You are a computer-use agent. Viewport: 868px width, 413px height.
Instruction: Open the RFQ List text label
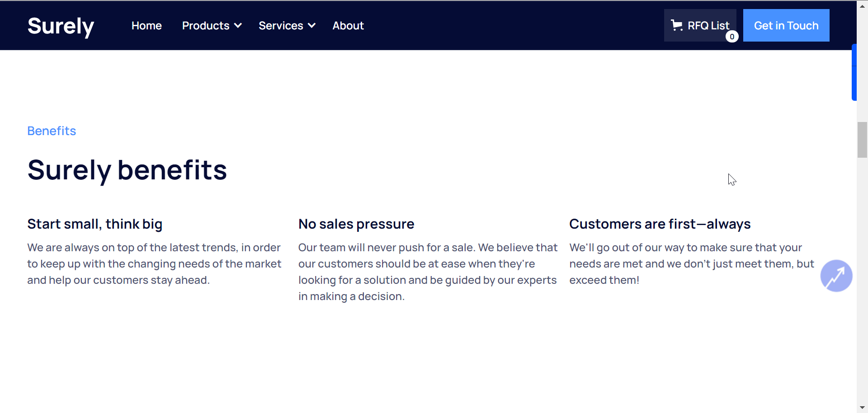(x=708, y=25)
